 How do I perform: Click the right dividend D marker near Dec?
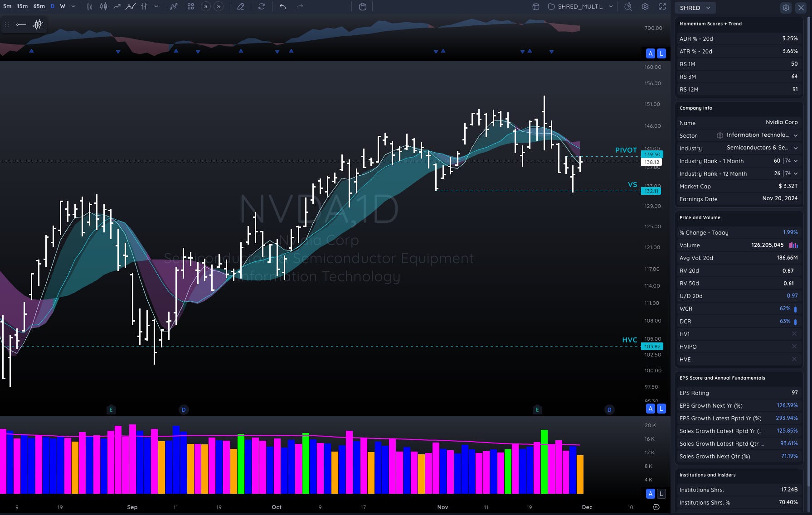[609, 410]
